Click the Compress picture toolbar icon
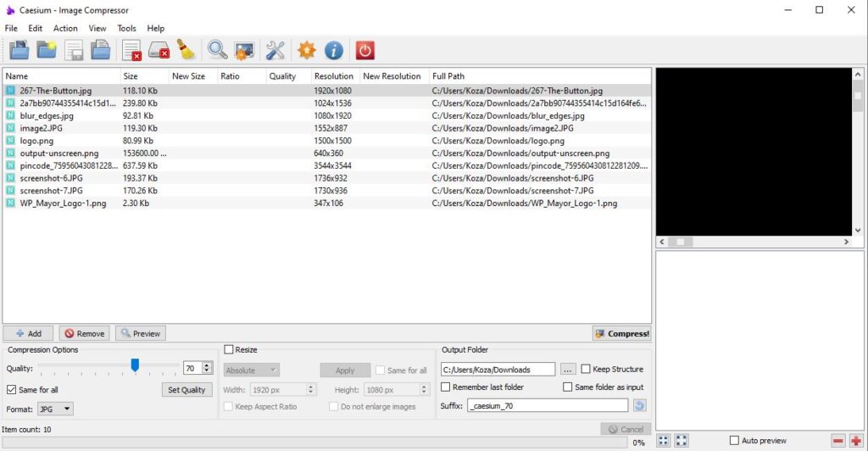Viewport: 868px width, 451px height. tap(244, 50)
